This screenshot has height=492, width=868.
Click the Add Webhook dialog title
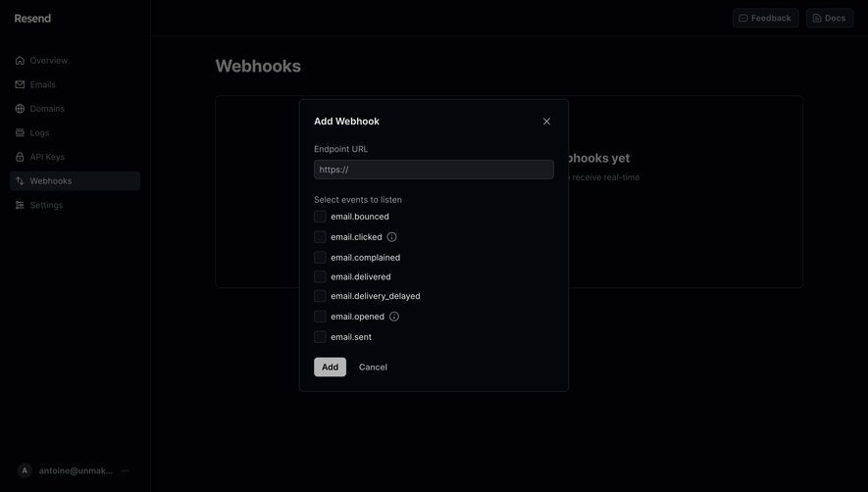coord(346,122)
